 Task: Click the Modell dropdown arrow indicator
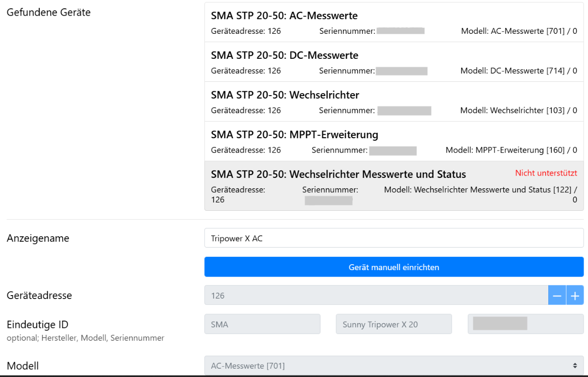[x=575, y=366]
